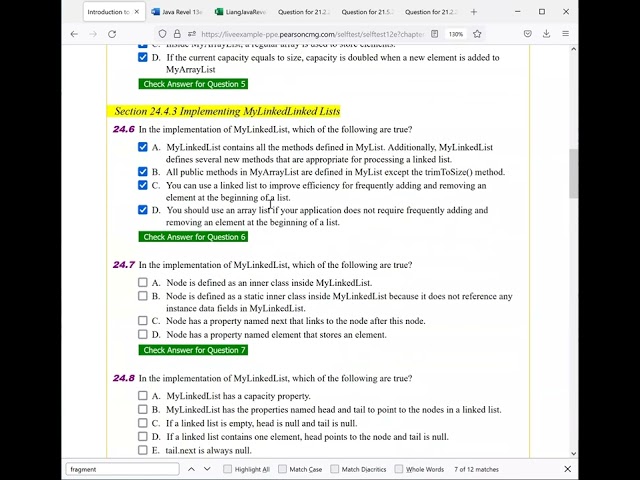
Task: Check option A of question 24.7
Action: click(x=142, y=282)
